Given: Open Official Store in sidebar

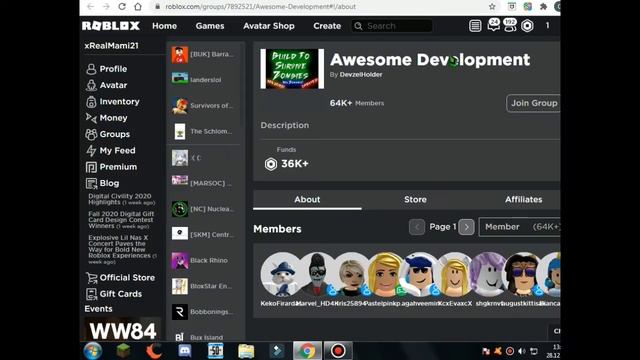Looking at the screenshot, I should click(x=120, y=278).
